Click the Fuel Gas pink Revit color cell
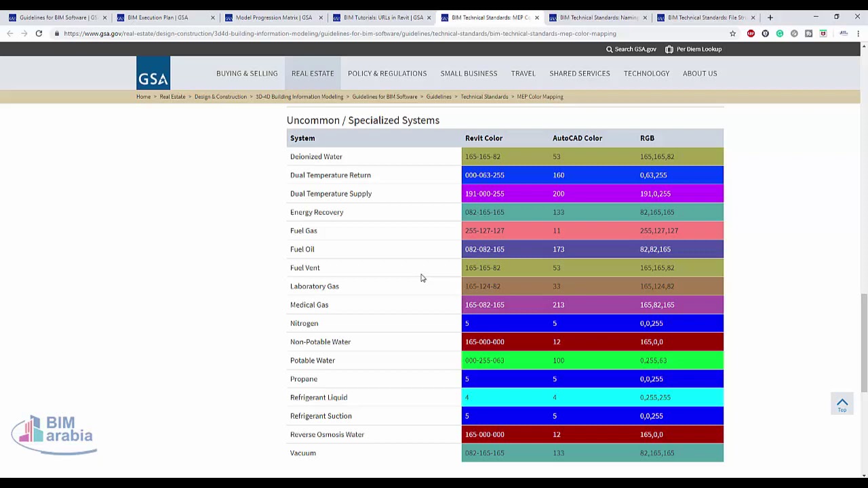Image resolution: width=868 pixels, height=488 pixels. pos(505,230)
